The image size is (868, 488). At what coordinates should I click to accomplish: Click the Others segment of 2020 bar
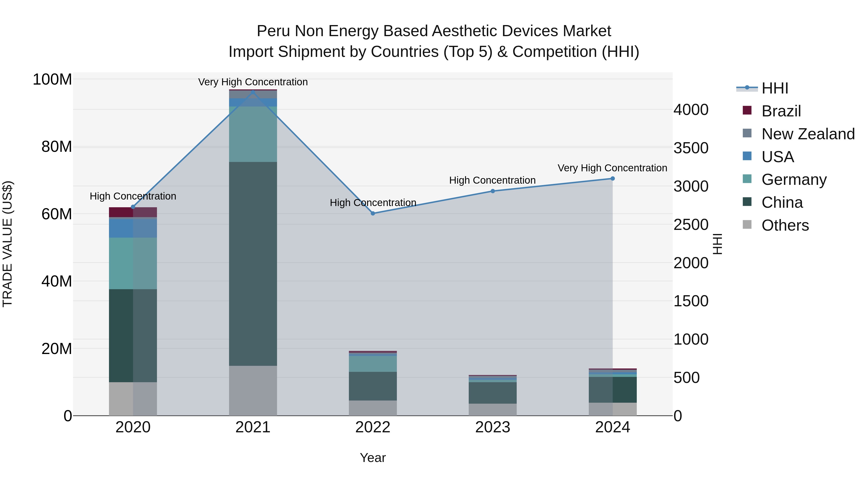133,399
